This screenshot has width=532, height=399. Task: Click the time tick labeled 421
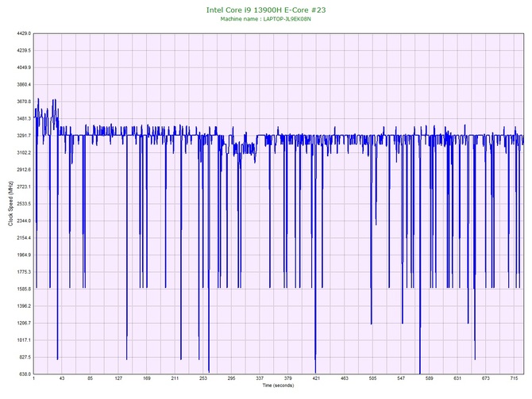click(x=316, y=378)
